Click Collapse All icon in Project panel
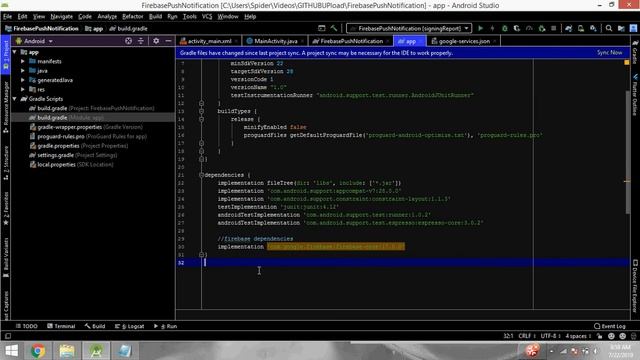 [140, 41]
